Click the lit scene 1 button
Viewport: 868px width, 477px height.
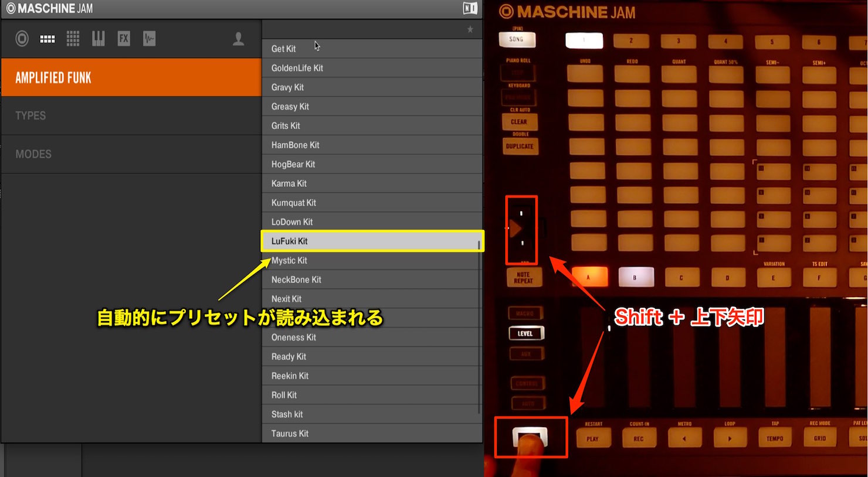click(x=584, y=40)
